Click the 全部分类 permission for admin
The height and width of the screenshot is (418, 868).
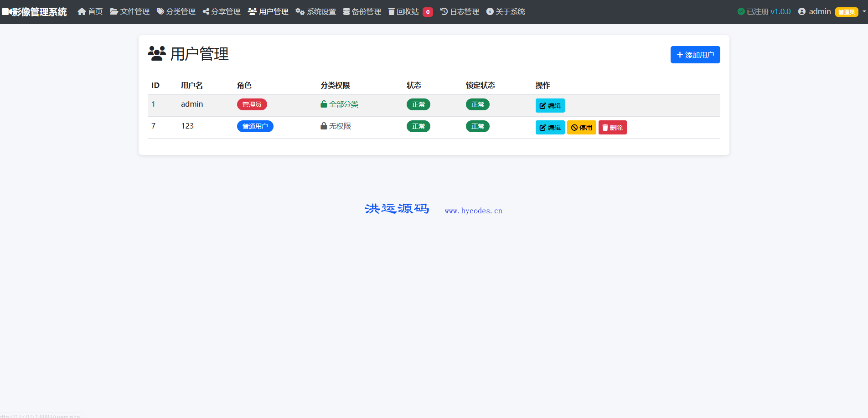point(339,104)
